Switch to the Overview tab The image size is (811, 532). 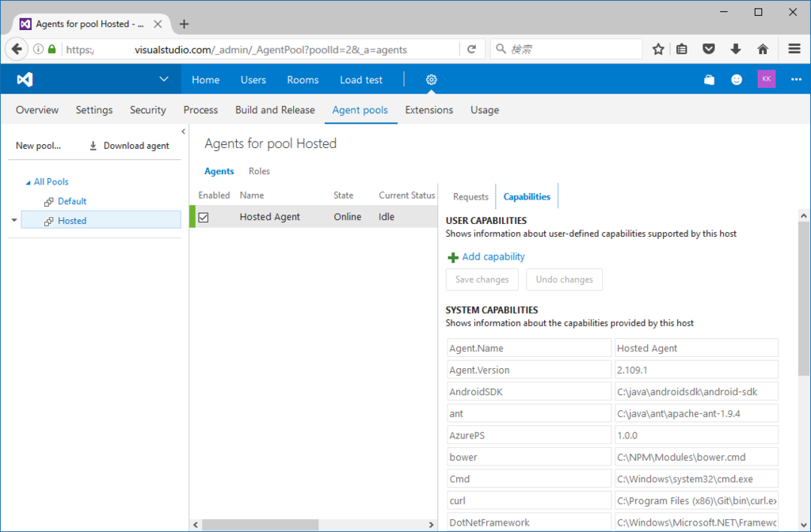(37, 109)
